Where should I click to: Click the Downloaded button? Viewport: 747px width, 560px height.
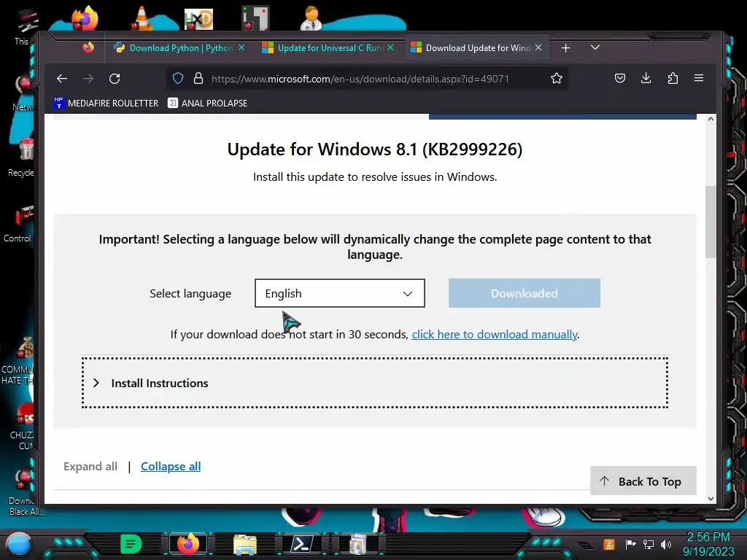tap(524, 293)
